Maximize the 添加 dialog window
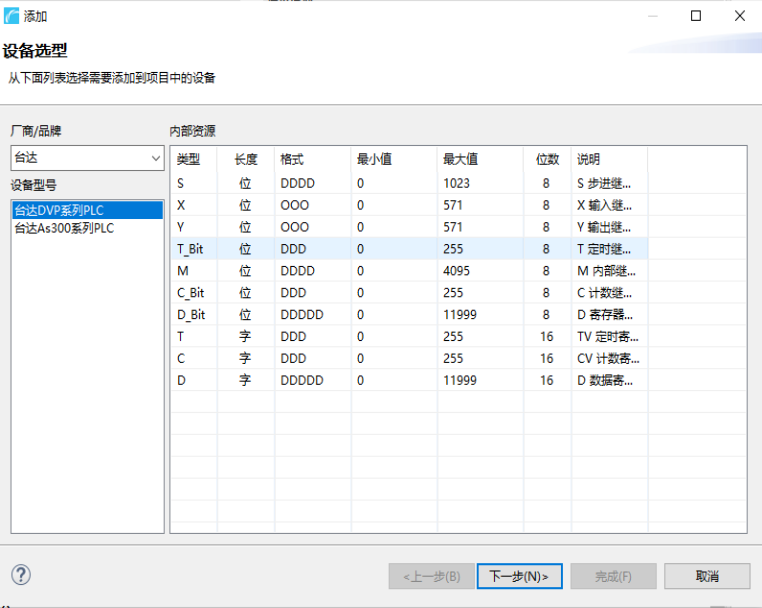Screen dimensions: 762x608 [696, 16]
